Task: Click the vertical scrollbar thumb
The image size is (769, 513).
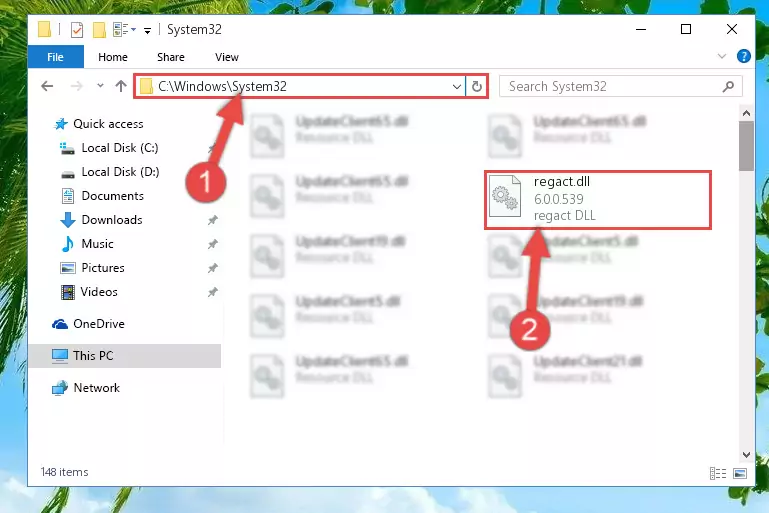Action: (x=746, y=146)
